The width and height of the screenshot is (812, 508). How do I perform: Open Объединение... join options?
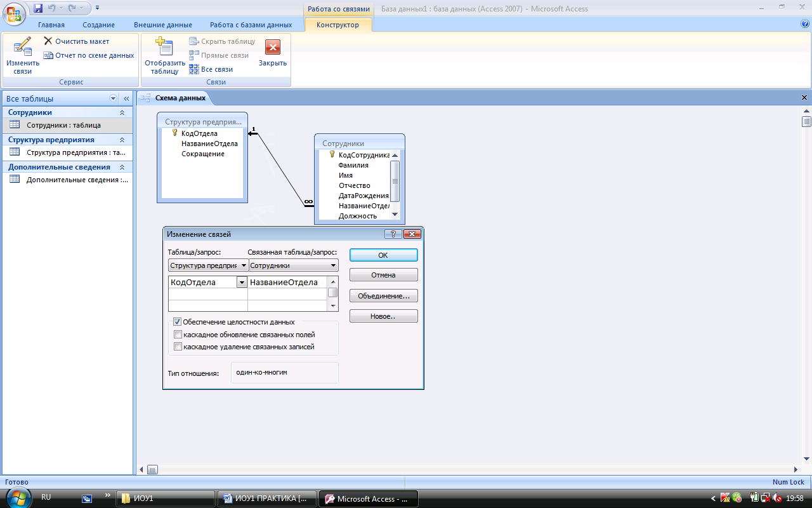coord(383,296)
